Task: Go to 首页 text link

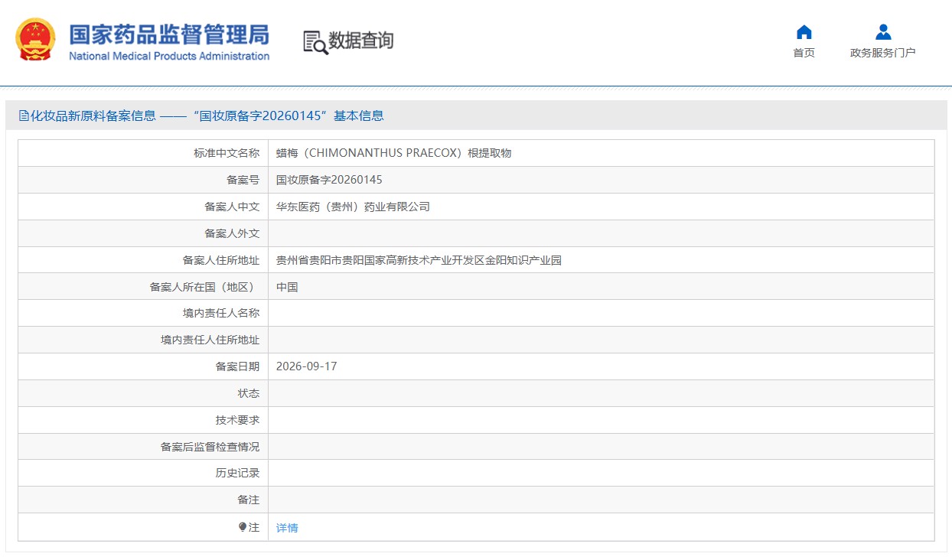Action: [804, 53]
